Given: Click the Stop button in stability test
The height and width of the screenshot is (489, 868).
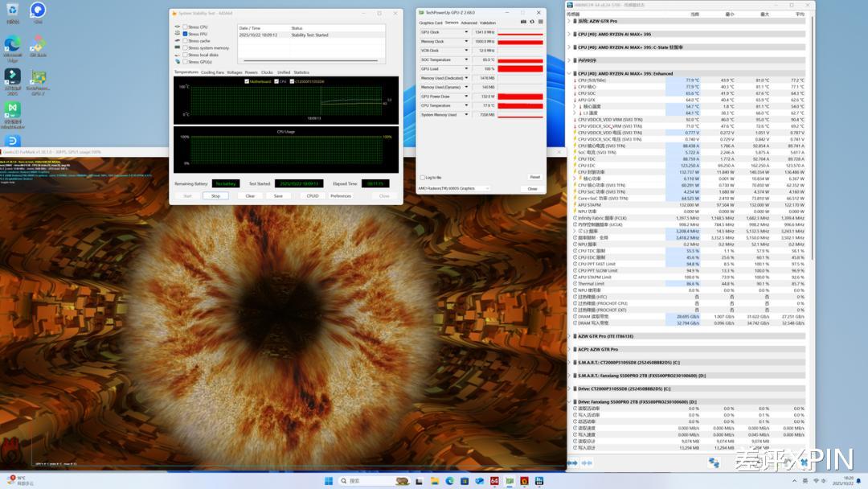Looking at the screenshot, I should [215, 195].
